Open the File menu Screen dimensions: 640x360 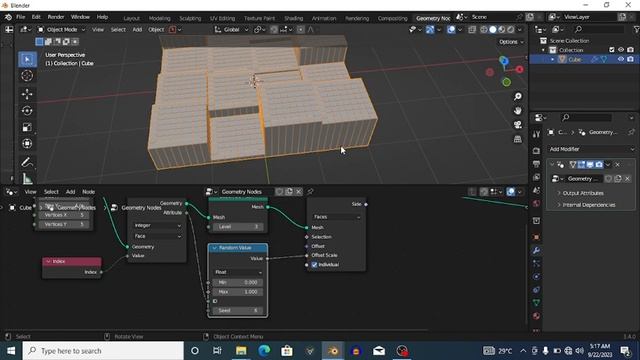(x=20, y=17)
